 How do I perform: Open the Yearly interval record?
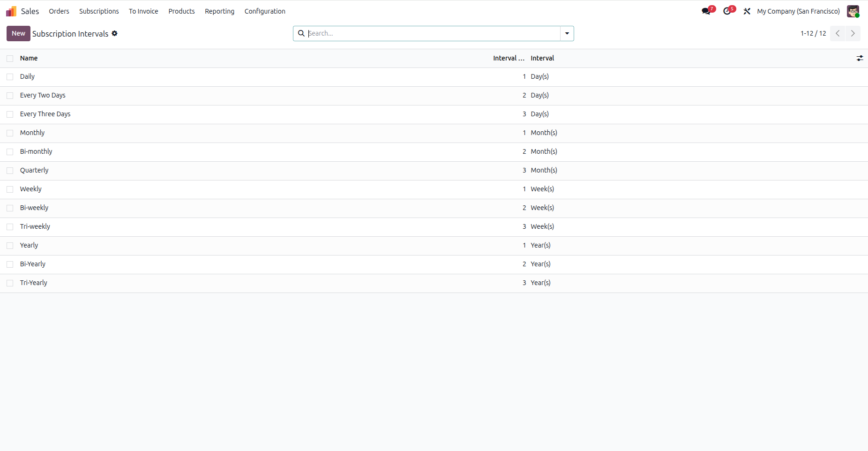click(x=29, y=245)
